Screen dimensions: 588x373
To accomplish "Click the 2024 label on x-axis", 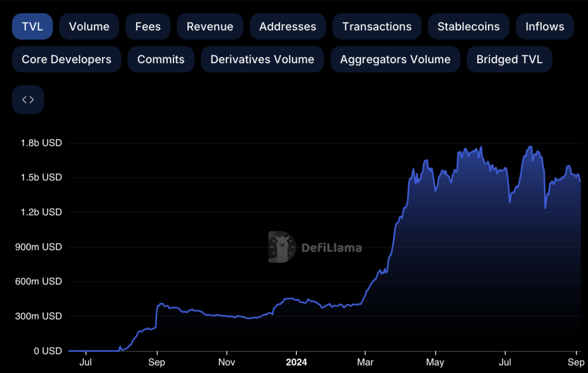I will point(296,362).
